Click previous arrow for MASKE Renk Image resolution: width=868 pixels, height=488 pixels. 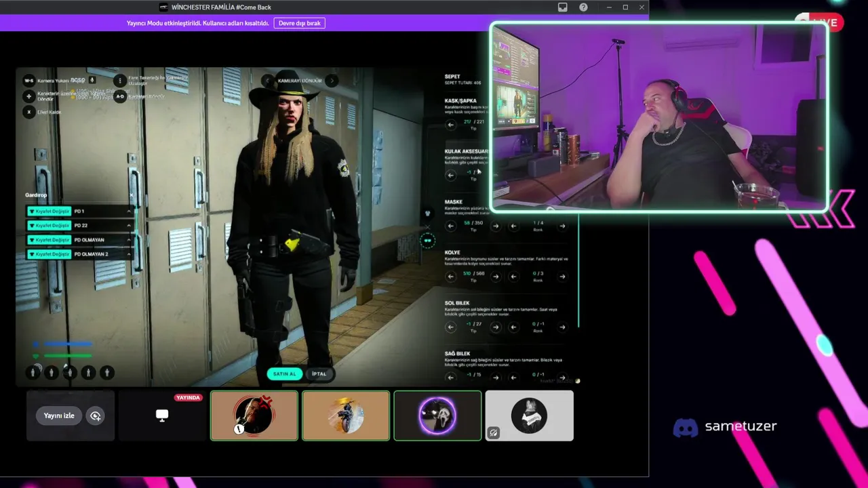tap(513, 226)
